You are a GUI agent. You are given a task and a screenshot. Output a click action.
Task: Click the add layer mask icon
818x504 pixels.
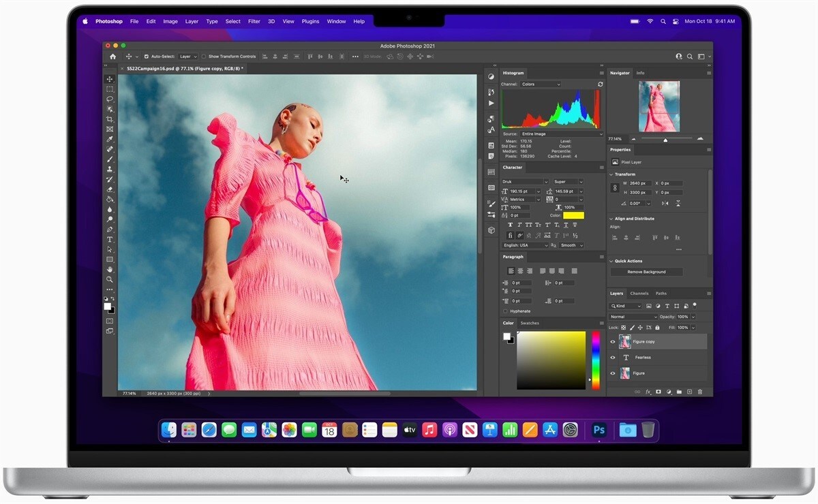click(x=658, y=392)
